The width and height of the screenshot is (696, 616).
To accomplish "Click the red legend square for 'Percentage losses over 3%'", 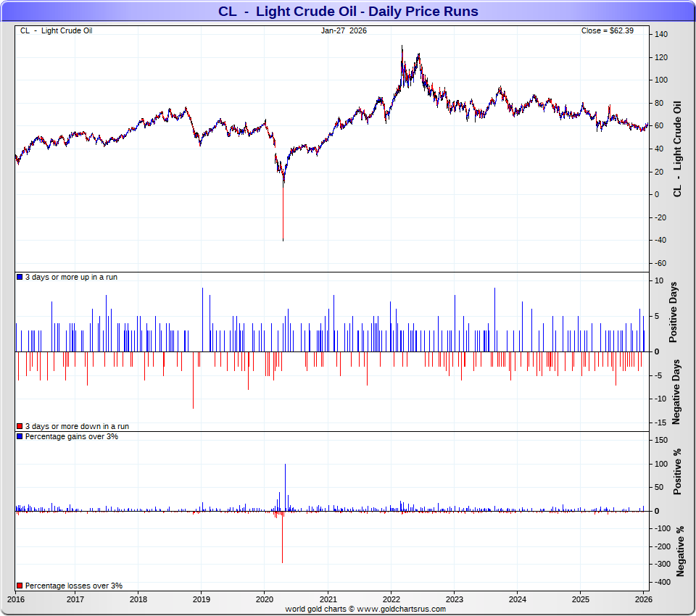I will (x=20, y=586).
